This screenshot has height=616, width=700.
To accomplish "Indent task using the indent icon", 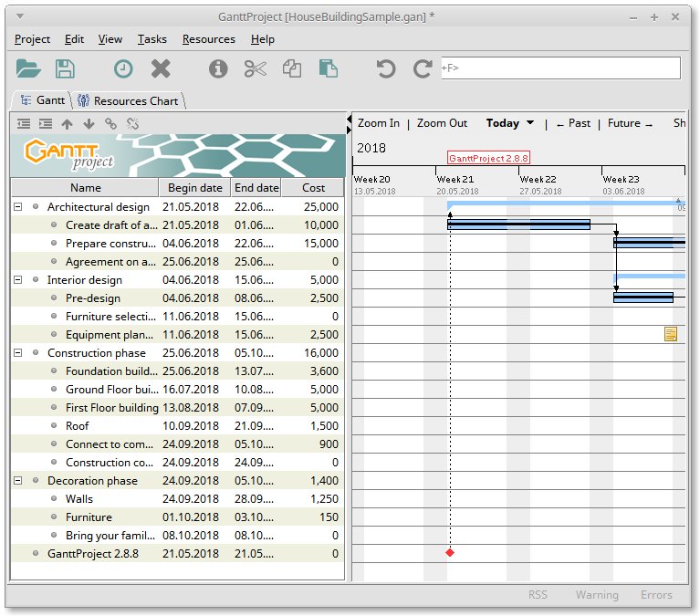I will (x=46, y=123).
